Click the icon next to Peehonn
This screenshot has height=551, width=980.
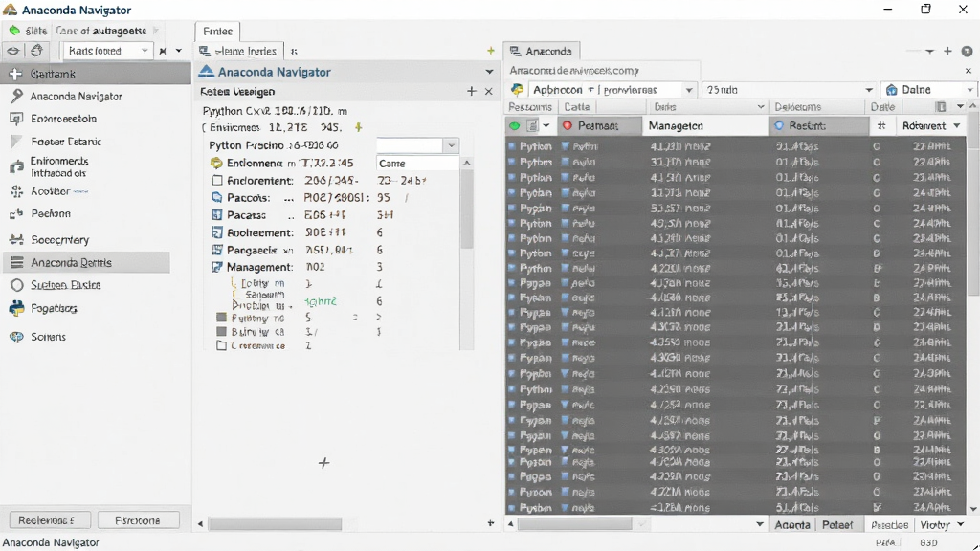[17, 213]
